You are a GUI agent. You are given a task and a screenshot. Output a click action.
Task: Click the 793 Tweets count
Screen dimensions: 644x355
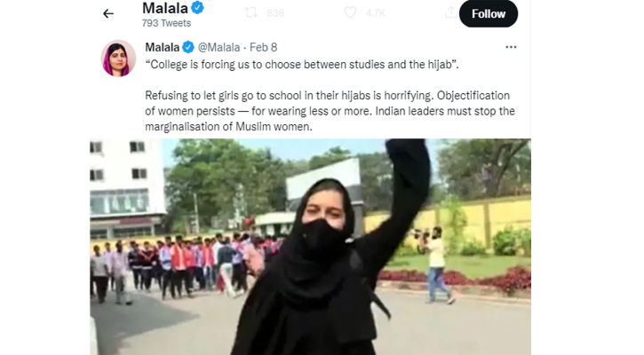[166, 23]
